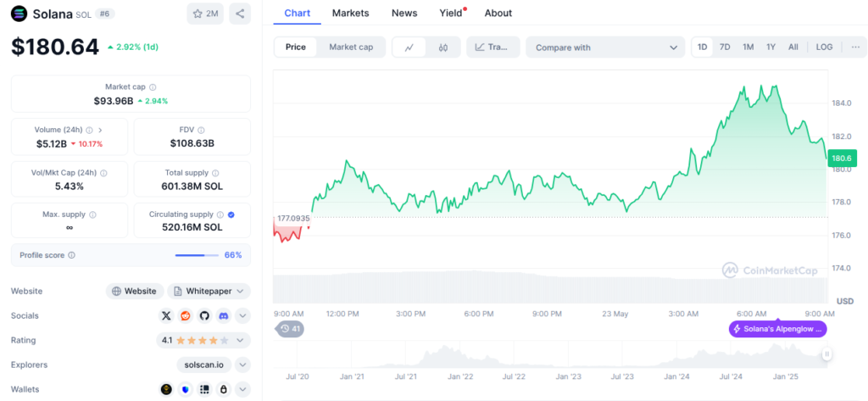The image size is (868, 401).
Task: Click the 177.0935 open price label
Action: point(293,218)
